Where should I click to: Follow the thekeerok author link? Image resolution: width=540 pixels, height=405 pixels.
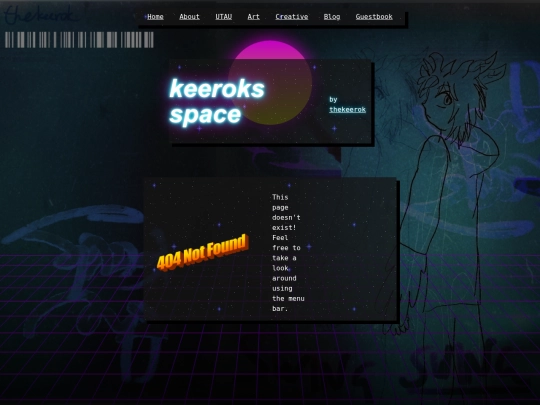click(347, 110)
